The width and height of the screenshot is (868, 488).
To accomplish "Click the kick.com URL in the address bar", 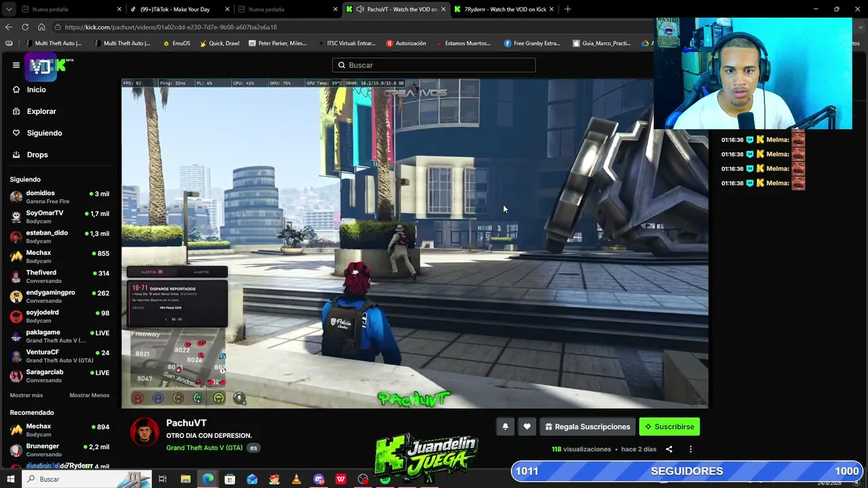I will 171,27.
